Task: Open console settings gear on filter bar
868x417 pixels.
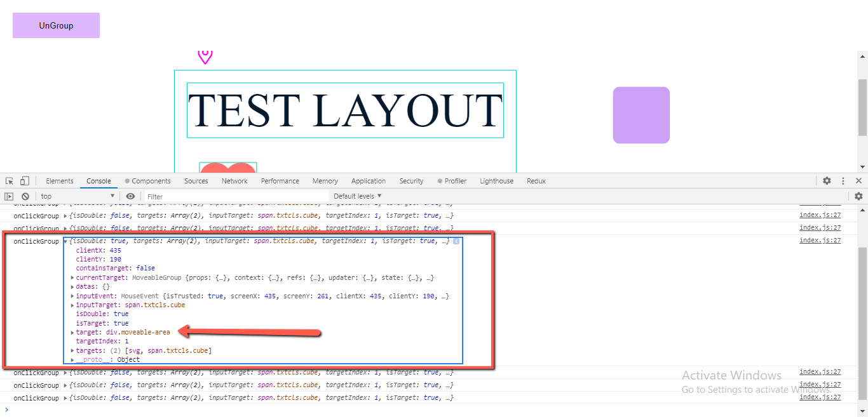Action: [858, 197]
